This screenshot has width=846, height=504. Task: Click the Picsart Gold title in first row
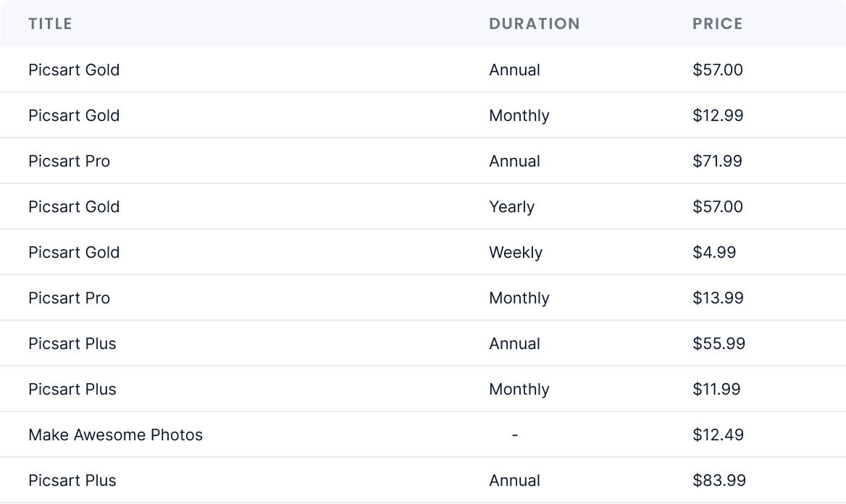(x=74, y=70)
